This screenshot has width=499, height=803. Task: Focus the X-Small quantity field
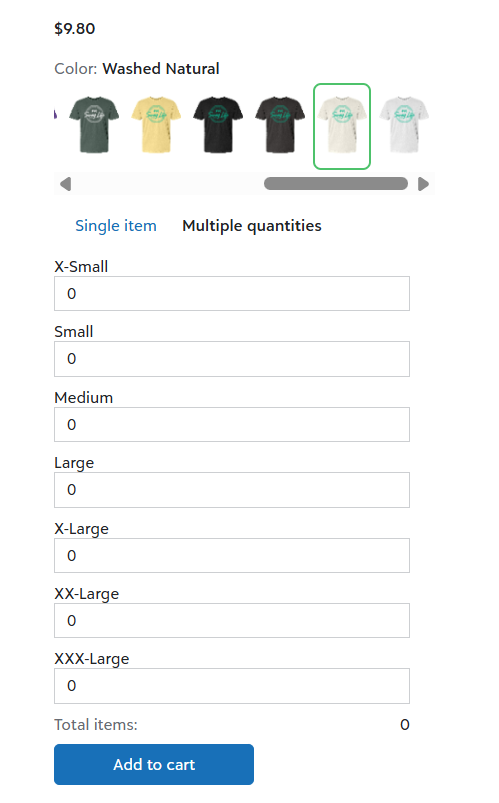coord(232,293)
